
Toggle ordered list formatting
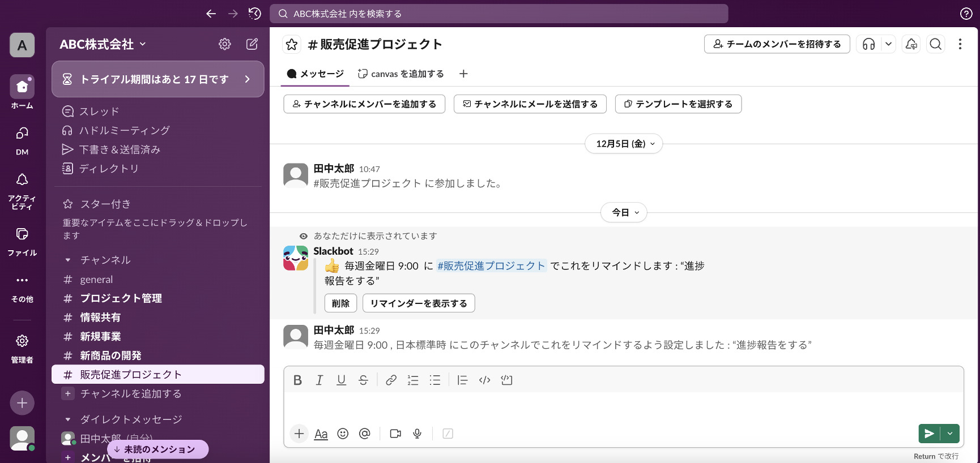pos(413,380)
